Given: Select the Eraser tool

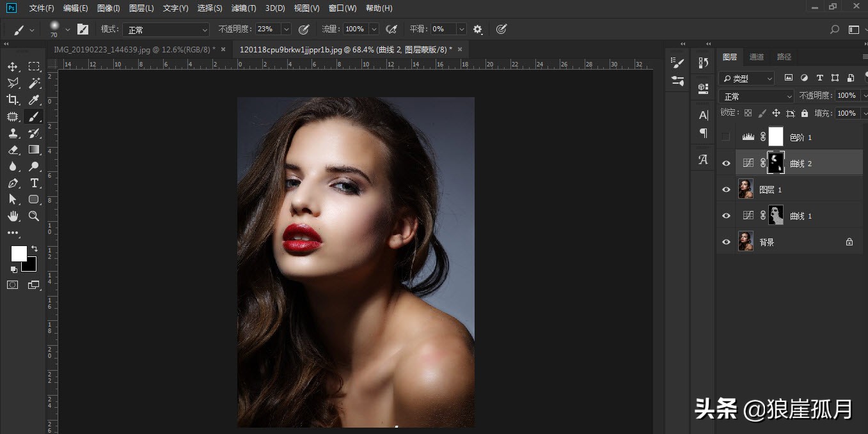Looking at the screenshot, I should [13, 150].
